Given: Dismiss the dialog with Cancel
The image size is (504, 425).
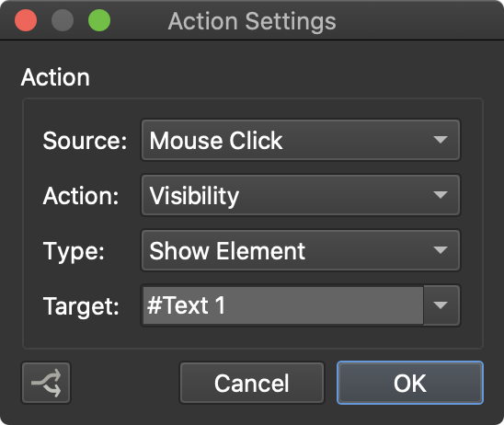Looking at the screenshot, I should coord(252,383).
